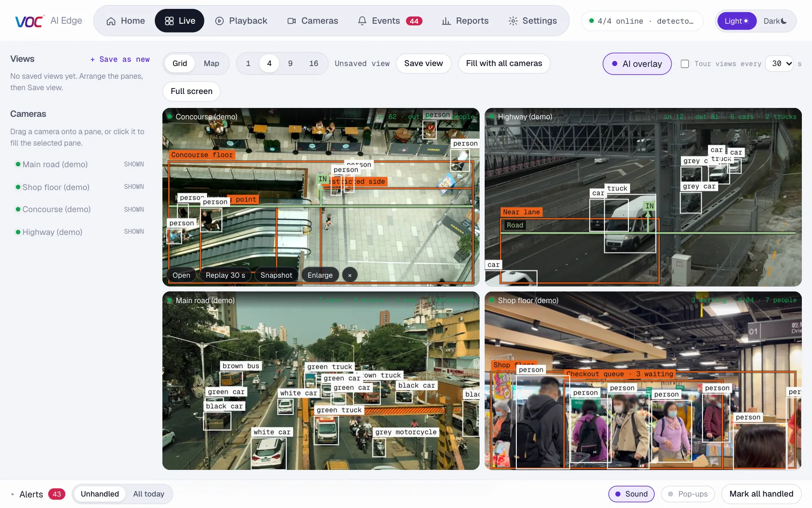Screen dimensions: 812x508
Task: Toggle the AI overlay button
Action: [637, 64]
